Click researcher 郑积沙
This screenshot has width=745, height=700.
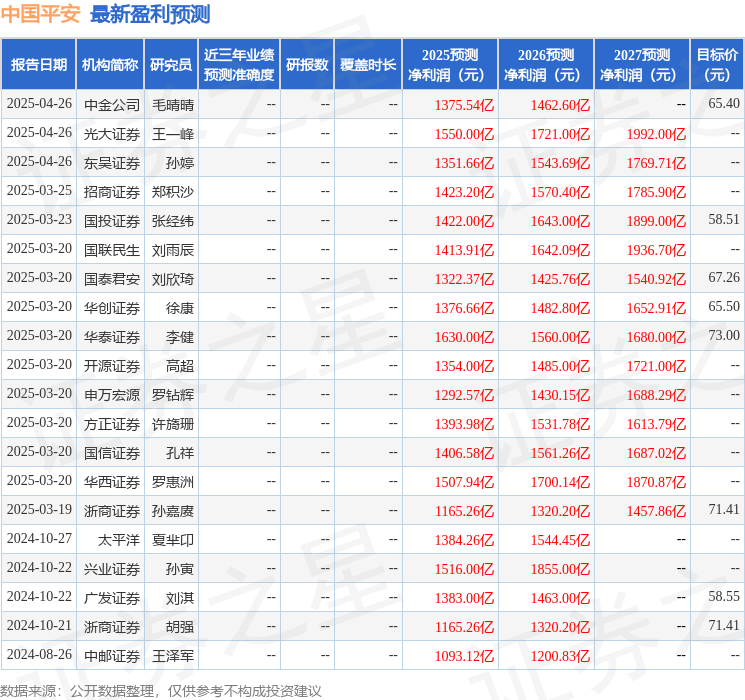click(173, 192)
